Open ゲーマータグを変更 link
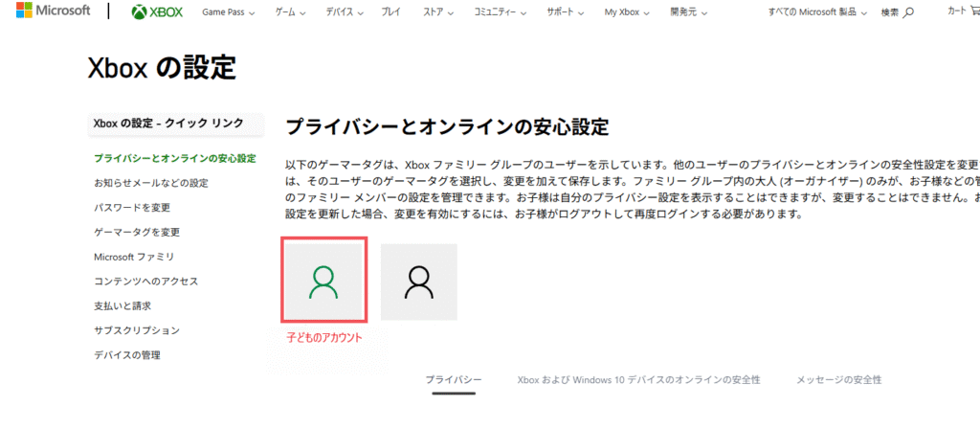 point(137,232)
